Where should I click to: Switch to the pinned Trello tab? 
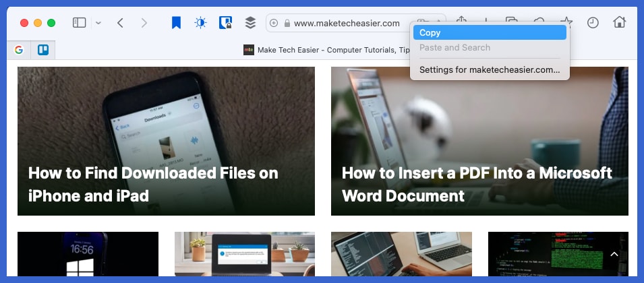tap(43, 50)
